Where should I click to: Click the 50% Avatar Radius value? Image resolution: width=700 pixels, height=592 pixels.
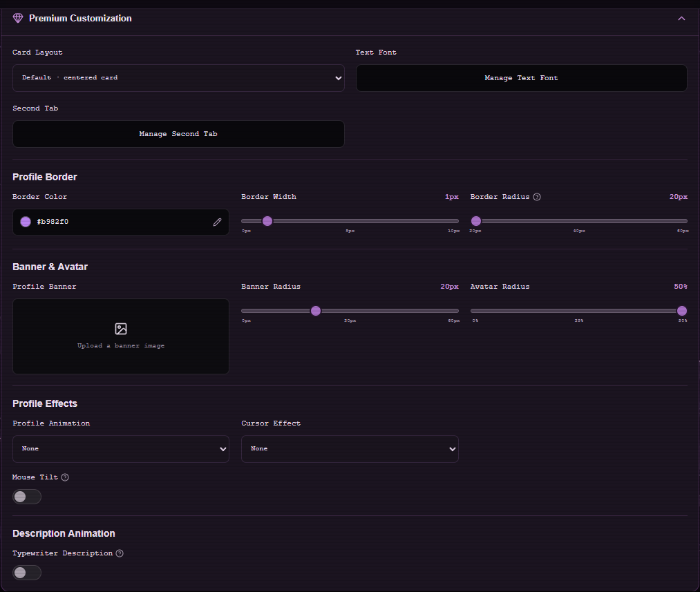pyautogui.click(x=681, y=287)
